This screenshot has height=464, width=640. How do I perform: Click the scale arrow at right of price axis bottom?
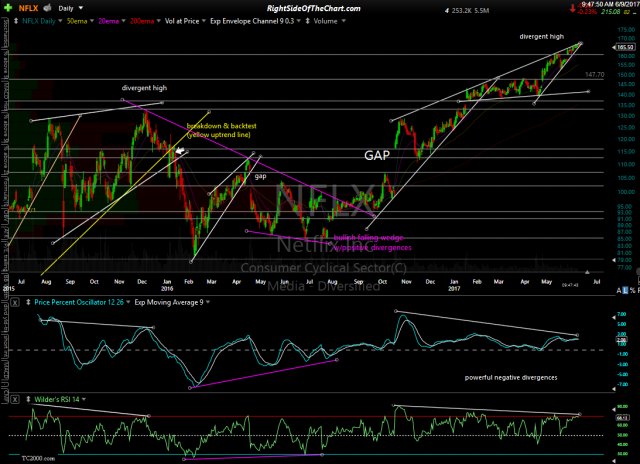[614, 260]
